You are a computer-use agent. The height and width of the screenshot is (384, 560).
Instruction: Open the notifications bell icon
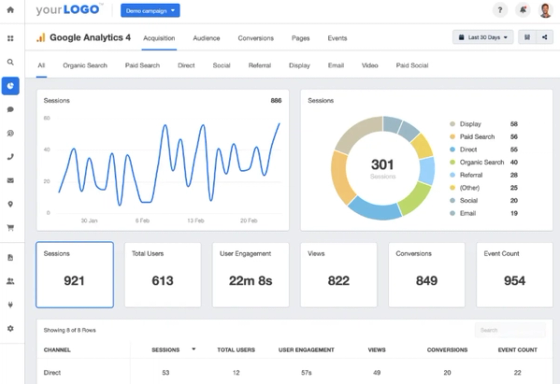coord(523,10)
